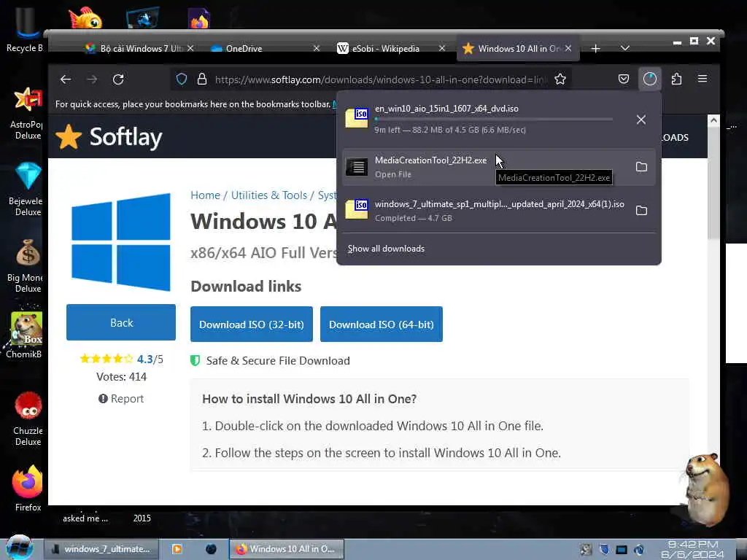Reload the Softlay page

point(118,79)
